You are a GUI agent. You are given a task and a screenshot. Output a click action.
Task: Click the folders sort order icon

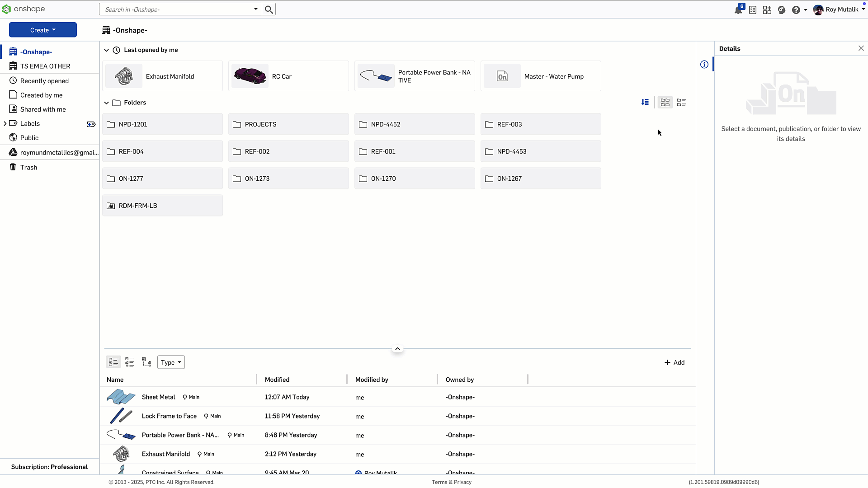pyautogui.click(x=645, y=103)
